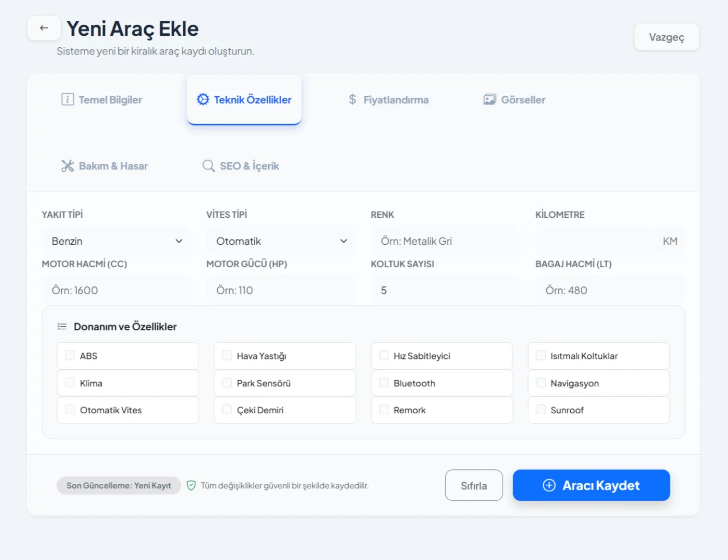This screenshot has height=560, width=728.
Task: Cancel with the Vazgeç button
Action: click(x=666, y=37)
